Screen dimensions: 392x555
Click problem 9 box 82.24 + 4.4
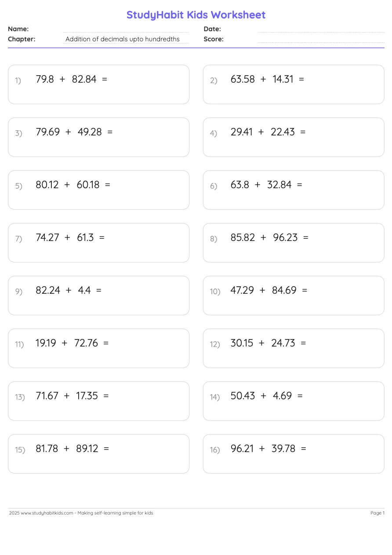point(98,296)
